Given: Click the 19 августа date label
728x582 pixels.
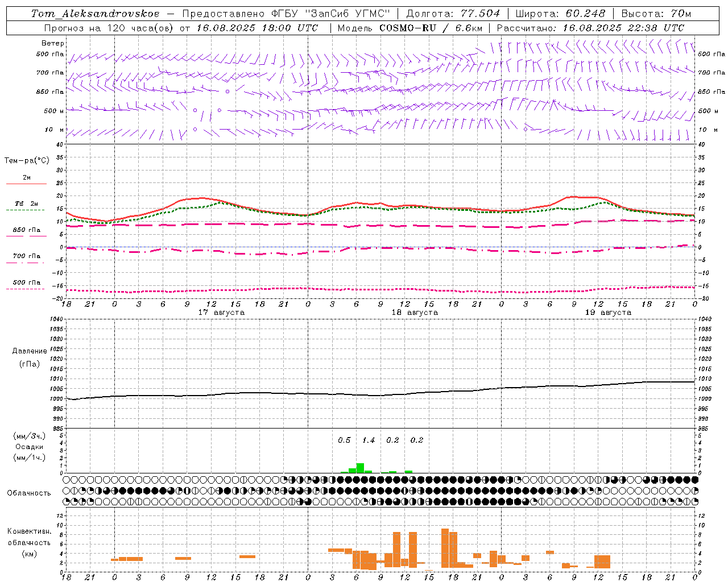Looking at the screenshot, I should click(608, 313).
